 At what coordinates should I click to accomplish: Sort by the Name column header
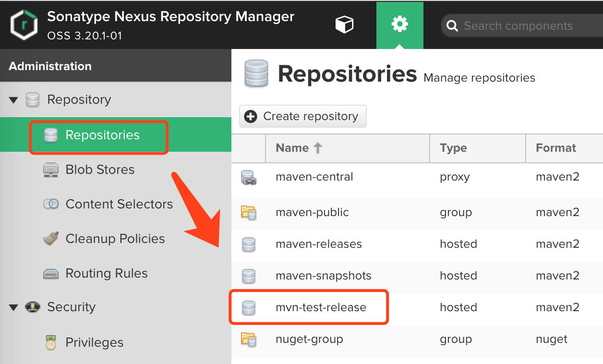tap(347, 148)
